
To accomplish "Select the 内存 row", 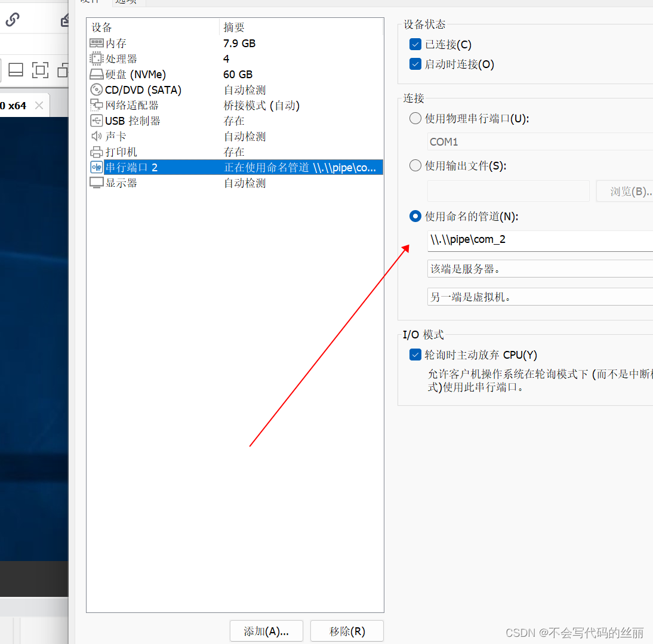I will tap(236, 44).
